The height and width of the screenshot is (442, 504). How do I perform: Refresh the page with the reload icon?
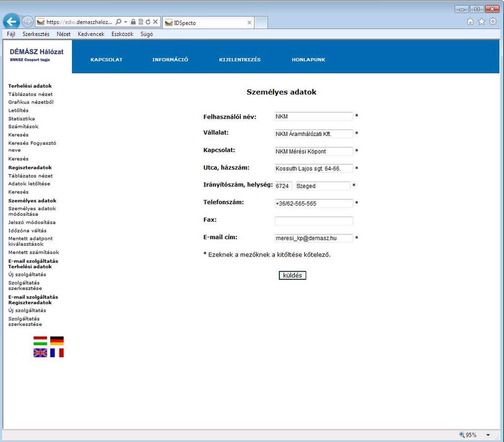click(148, 22)
